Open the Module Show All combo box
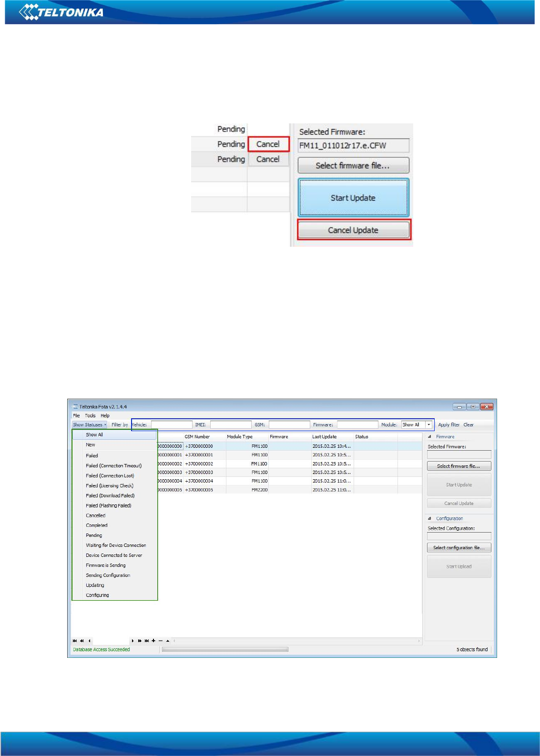540x756 pixels. tap(417, 424)
